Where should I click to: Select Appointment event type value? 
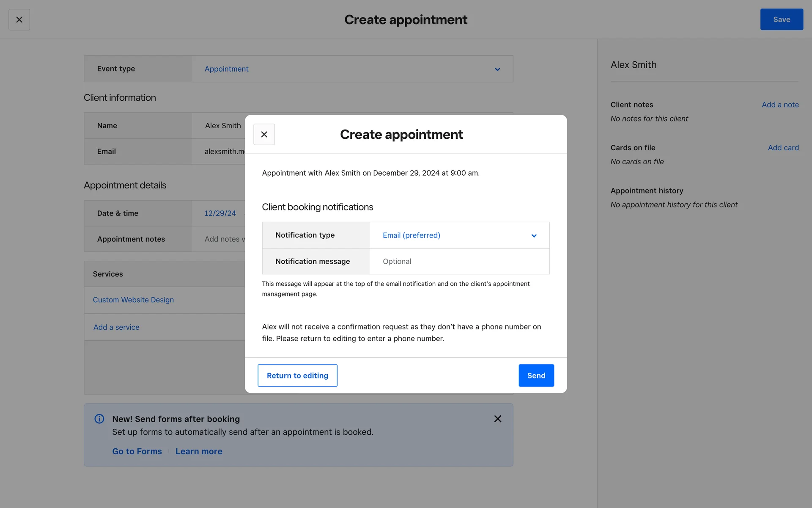pyautogui.click(x=227, y=69)
